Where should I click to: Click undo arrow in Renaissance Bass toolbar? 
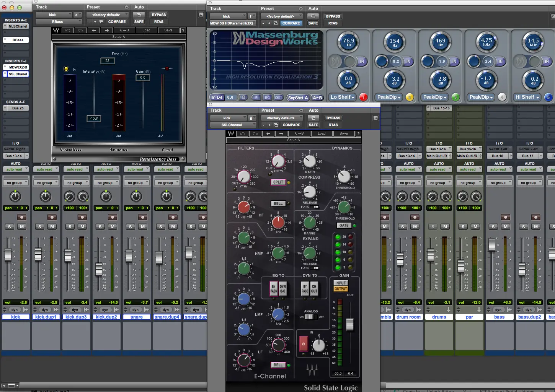(68, 30)
